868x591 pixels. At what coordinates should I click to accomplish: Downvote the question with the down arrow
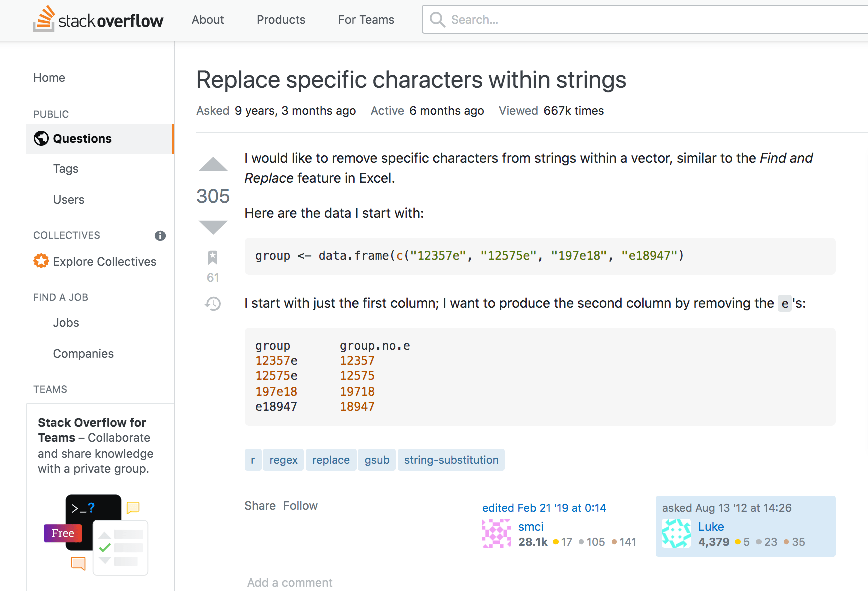213,227
